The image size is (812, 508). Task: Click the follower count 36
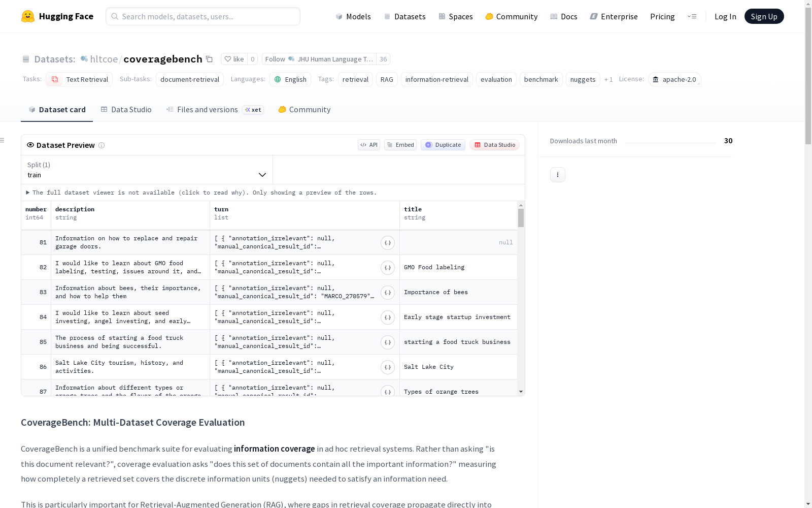point(383,59)
